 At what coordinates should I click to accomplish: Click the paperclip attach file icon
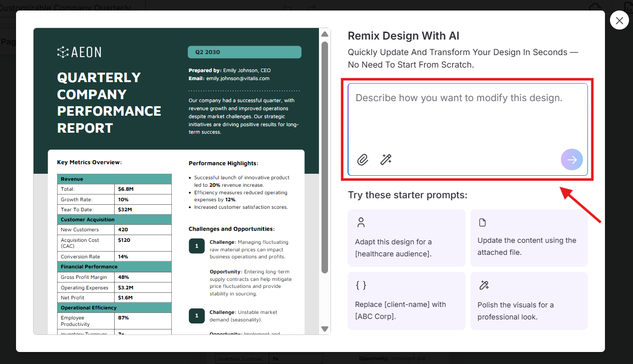[363, 160]
